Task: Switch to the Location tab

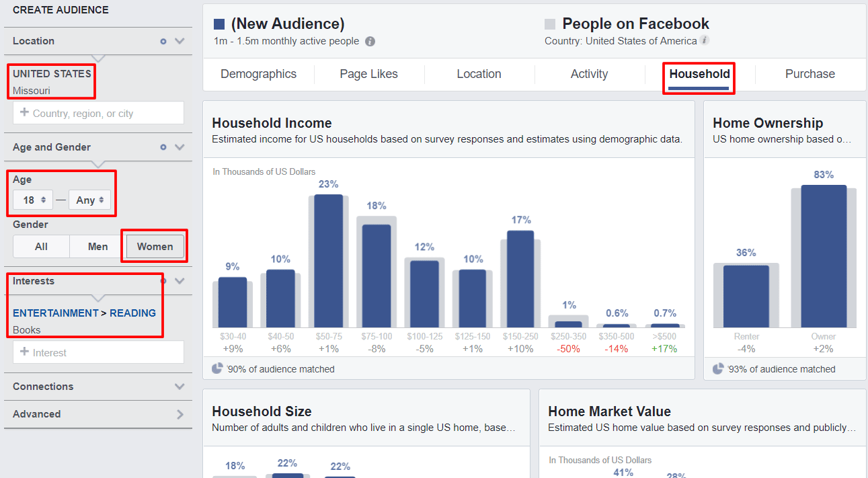Action: tap(479, 74)
